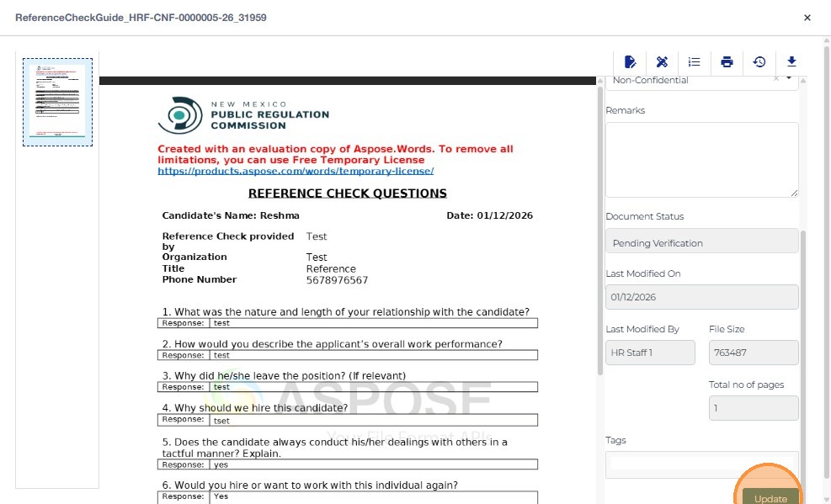View document version history icon
Image resolution: width=831 pixels, height=504 pixels.
(759, 62)
